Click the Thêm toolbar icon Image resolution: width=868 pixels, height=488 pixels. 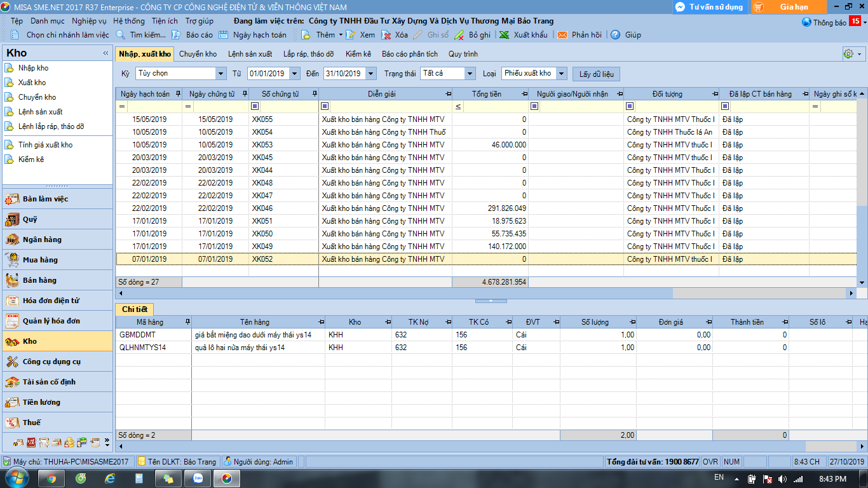point(306,35)
